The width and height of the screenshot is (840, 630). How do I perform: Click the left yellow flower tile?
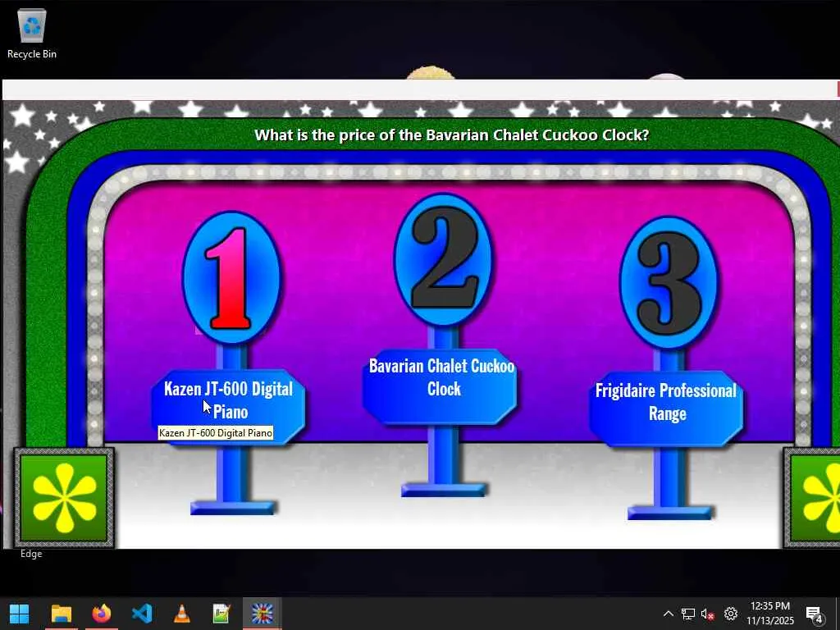pyautogui.click(x=64, y=498)
